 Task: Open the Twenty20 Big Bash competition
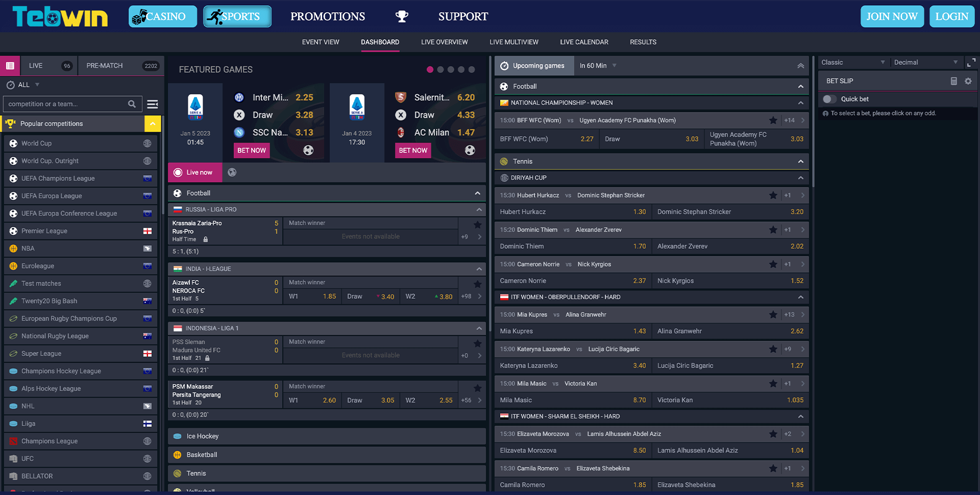[81, 301]
